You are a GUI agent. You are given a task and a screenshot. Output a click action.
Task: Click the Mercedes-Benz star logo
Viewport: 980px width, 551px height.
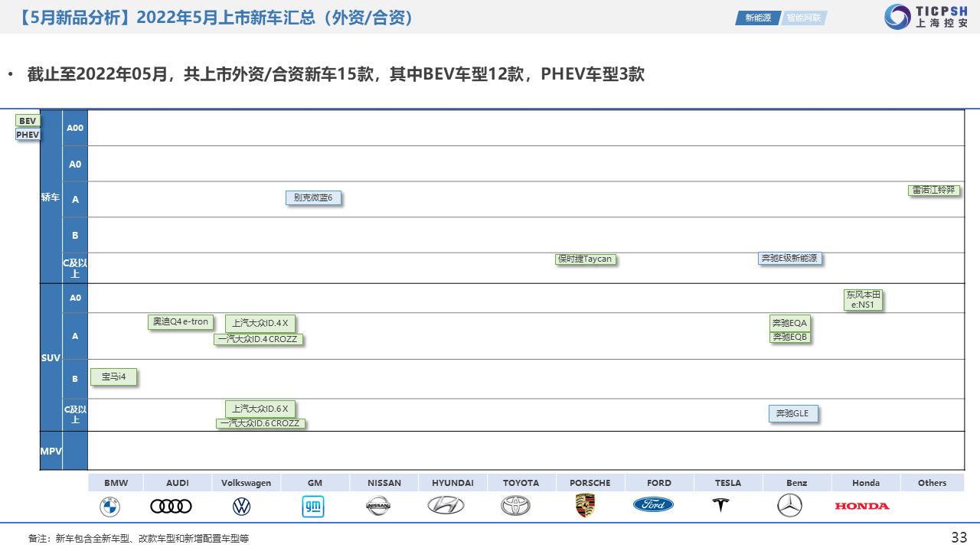click(789, 505)
